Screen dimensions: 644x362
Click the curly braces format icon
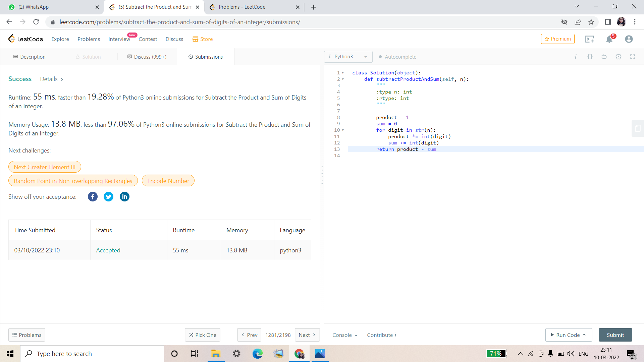coord(590,57)
